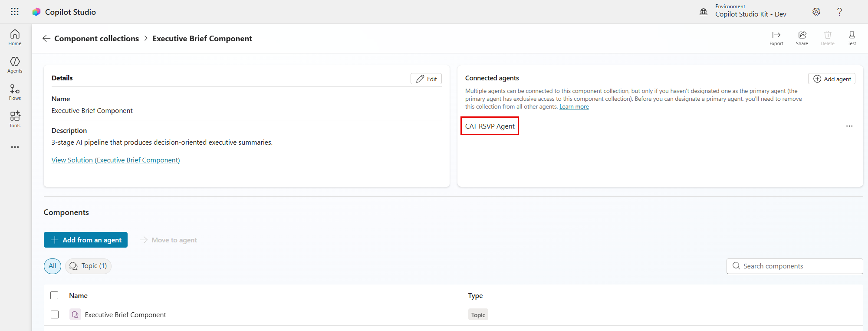868x331 pixels.
Task: Click the description text about 3-stage AI pipeline
Action: [162, 142]
